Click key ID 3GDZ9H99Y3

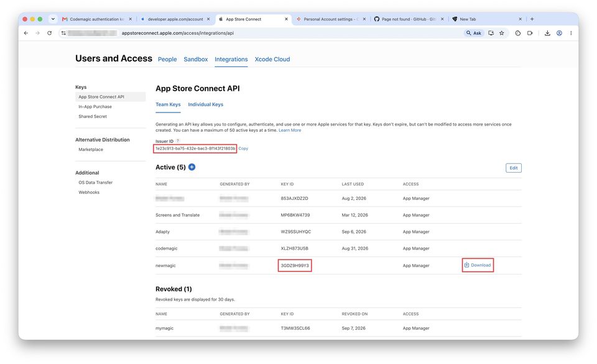point(295,266)
